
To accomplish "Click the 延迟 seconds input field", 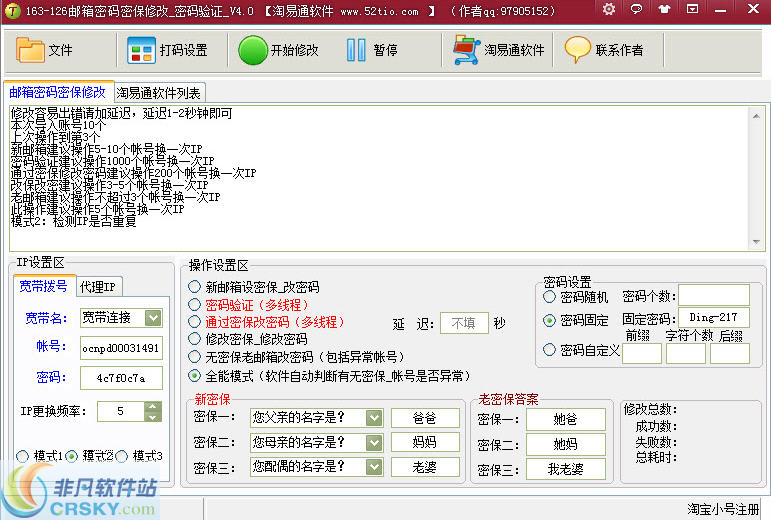I will click(x=464, y=323).
